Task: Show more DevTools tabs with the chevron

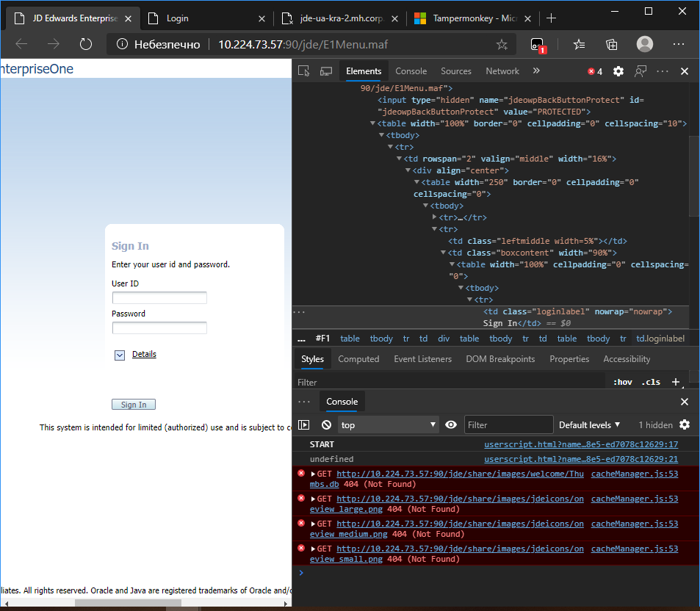Action: tap(536, 71)
